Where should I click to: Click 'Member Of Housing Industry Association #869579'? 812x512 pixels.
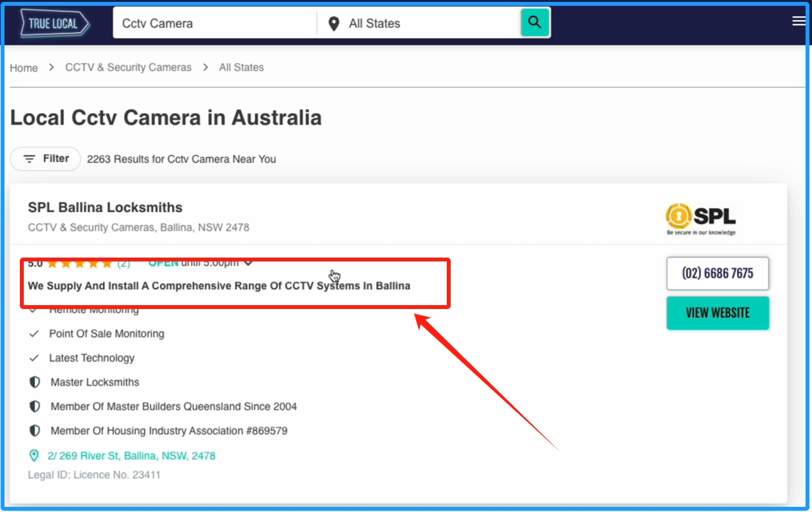click(x=169, y=430)
